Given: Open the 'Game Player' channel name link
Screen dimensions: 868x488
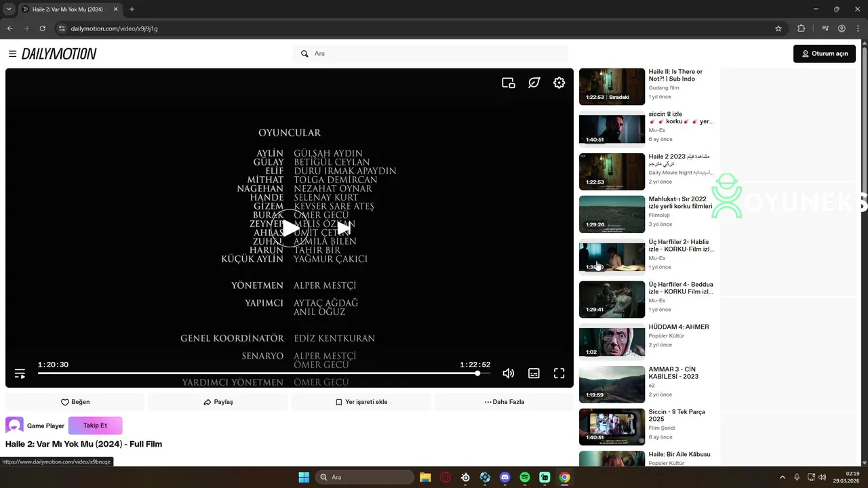Looking at the screenshot, I should coord(45,426).
